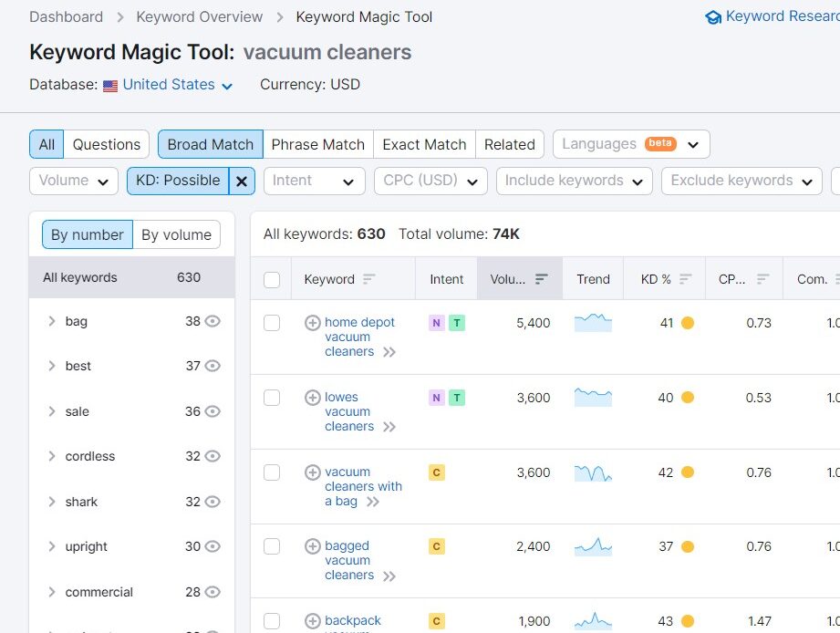Toggle eye icon for 'cordless' group

213,456
